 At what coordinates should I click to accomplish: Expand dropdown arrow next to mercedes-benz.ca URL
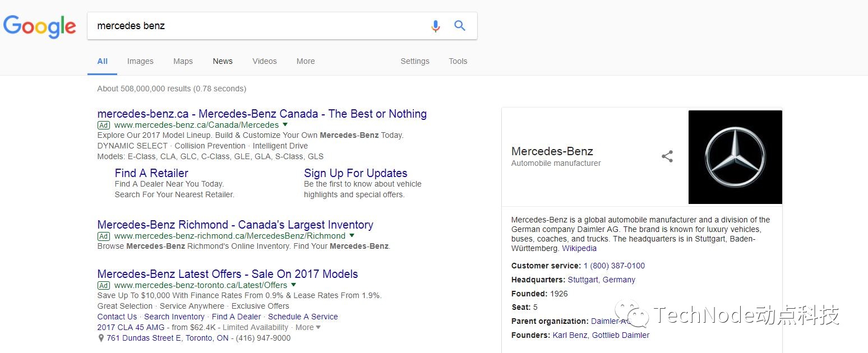(285, 125)
